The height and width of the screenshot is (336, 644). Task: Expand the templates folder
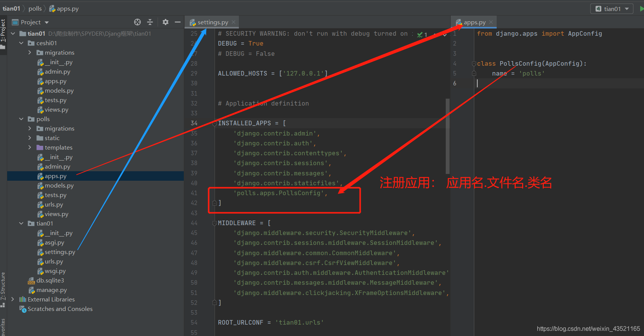click(x=30, y=148)
